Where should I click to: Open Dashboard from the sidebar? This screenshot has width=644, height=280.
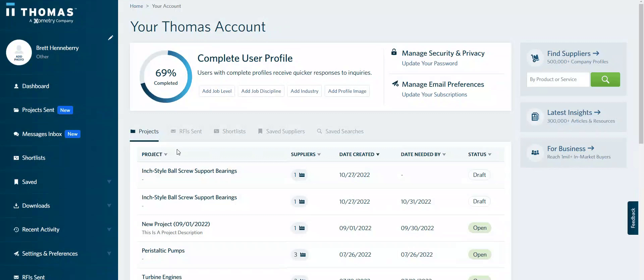pos(36,86)
